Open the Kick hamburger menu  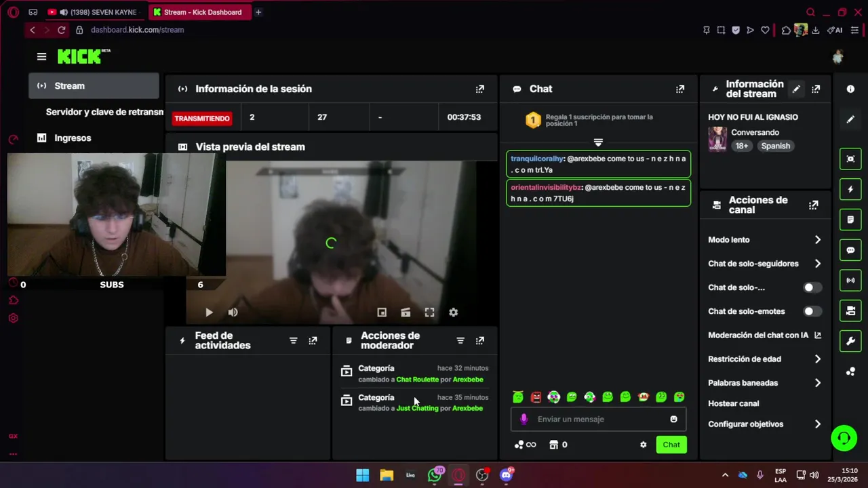pos(42,57)
